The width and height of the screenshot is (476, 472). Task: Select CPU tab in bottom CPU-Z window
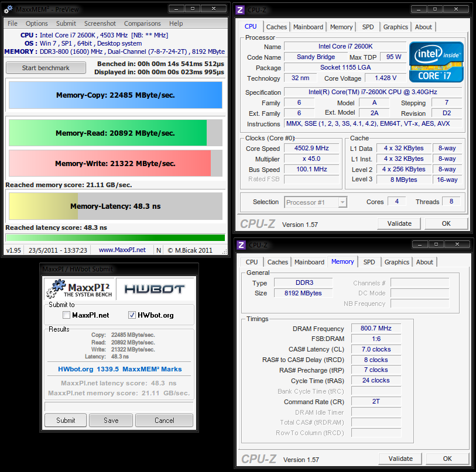252,262
